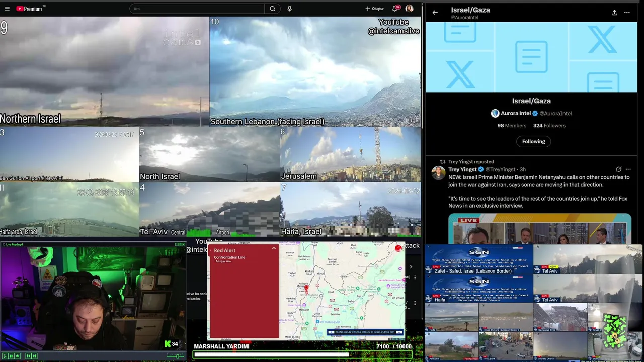This screenshot has width=644, height=362.
Task: Click SGN West Bank street camera tile
Action: pyautogui.click(x=506, y=346)
